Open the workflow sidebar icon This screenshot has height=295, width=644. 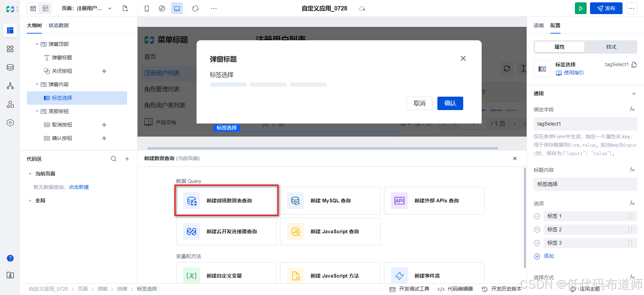pyautogui.click(x=10, y=86)
